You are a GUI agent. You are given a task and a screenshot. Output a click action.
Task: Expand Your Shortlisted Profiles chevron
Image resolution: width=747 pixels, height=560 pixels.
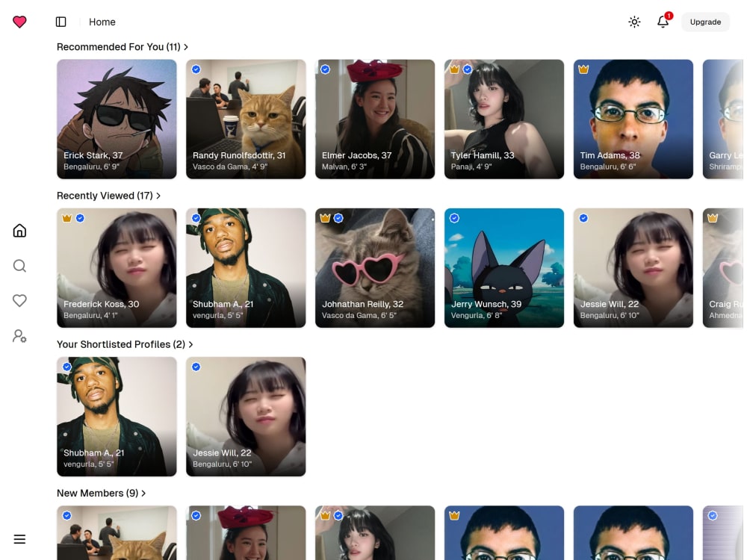click(190, 344)
